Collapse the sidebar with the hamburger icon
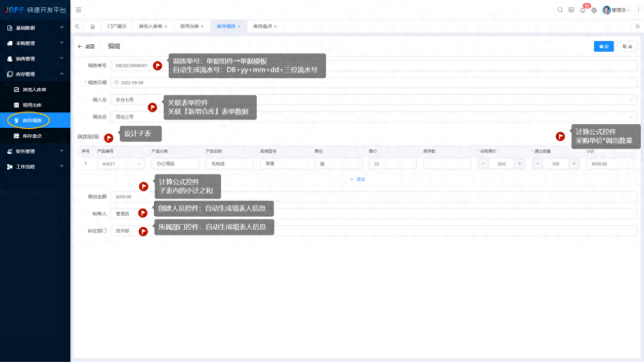 click(x=79, y=10)
